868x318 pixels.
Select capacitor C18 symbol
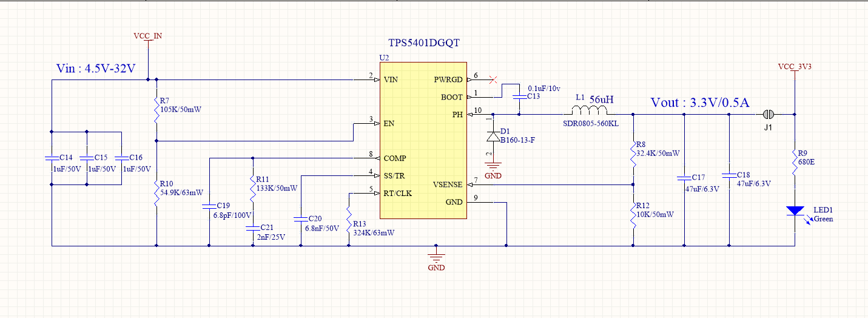click(x=729, y=175)
